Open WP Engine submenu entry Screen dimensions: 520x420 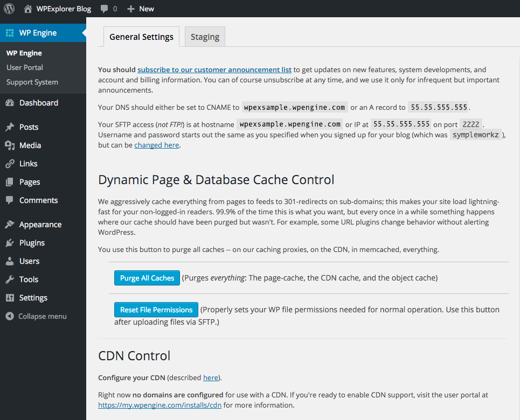point(24,53)
